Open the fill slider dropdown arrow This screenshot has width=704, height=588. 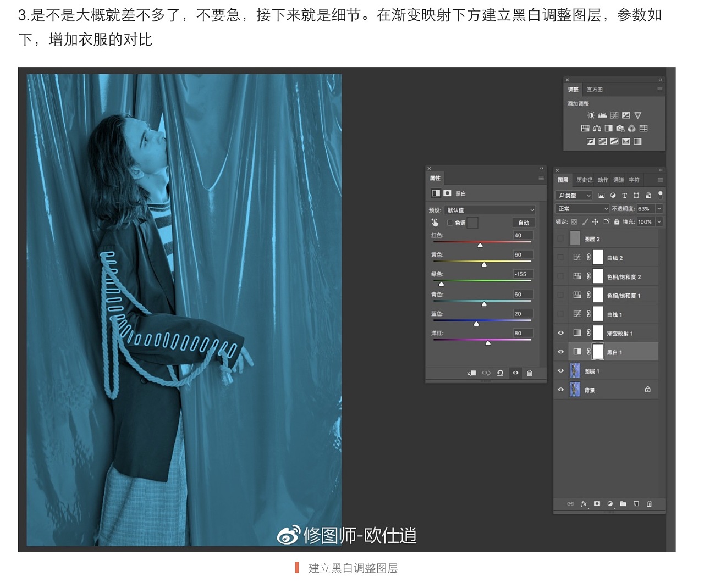coord(659,222)
